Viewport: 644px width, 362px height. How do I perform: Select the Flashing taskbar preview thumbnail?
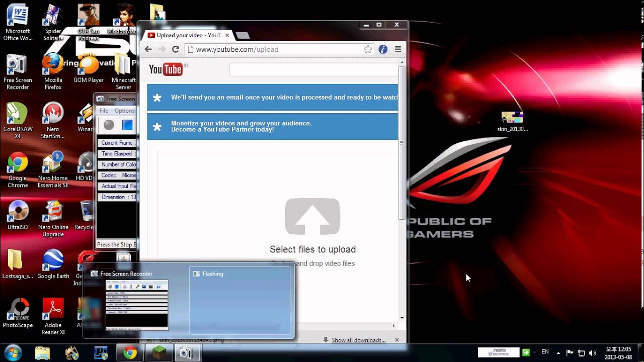(240, 300)
